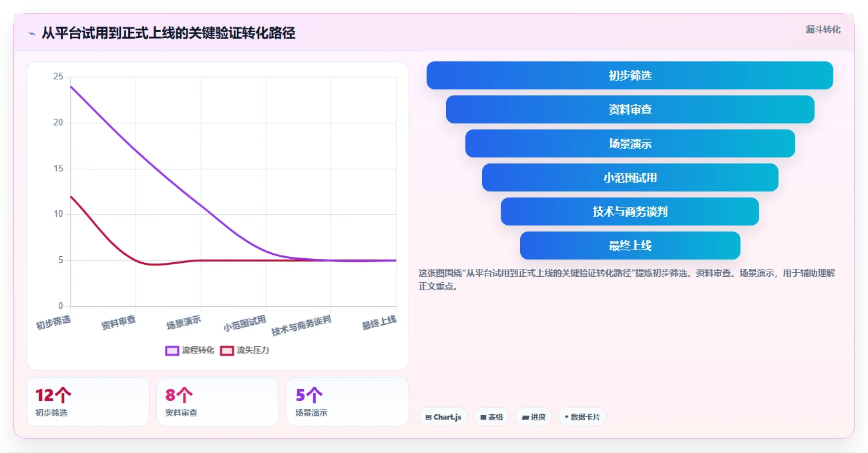Open the 8个 资料审查 stat card

pyautogui.click(x=218, y=402)
